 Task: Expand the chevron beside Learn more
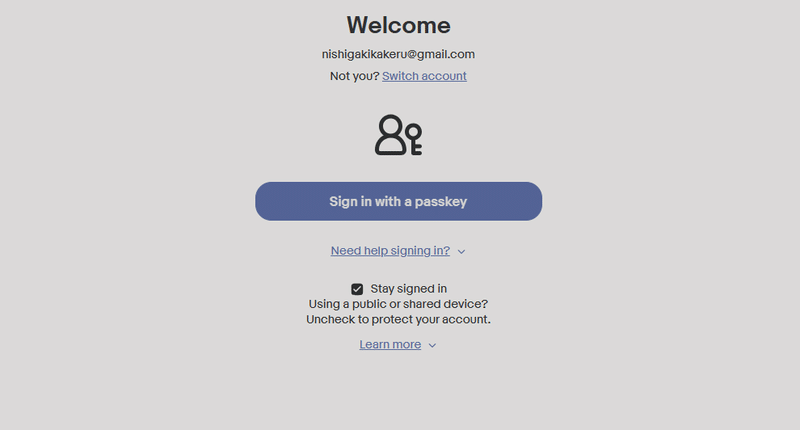[x=432, y=345]
